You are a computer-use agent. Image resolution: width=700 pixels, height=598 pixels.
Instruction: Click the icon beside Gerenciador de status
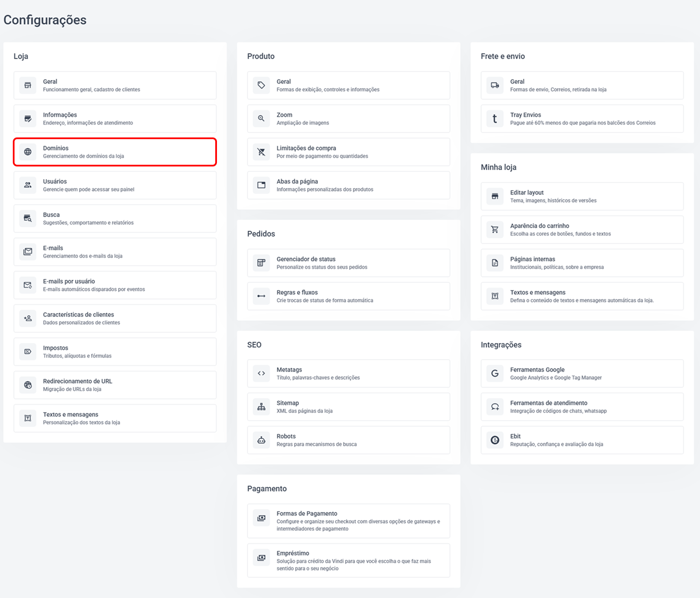(x=261, y=263)
